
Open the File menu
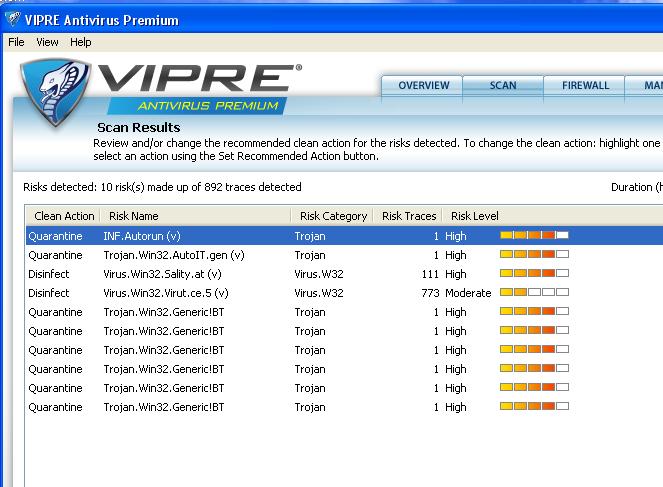pyautogui.click(x=16, y=42)
